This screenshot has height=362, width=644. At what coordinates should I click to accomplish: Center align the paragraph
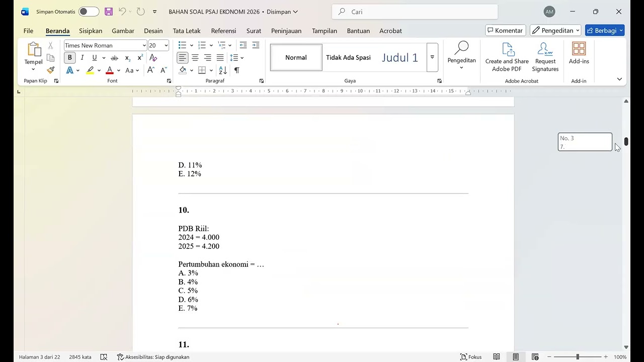click(x=195, y=58)
